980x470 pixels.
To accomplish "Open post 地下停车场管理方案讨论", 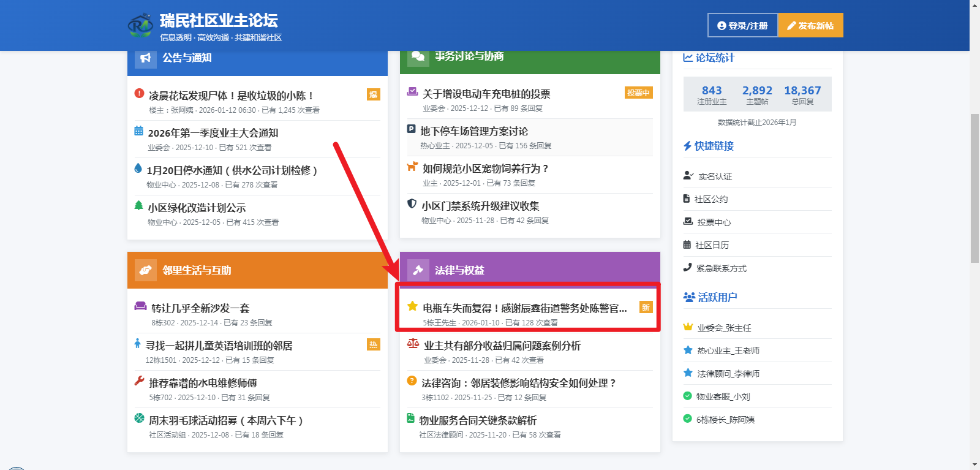I will (474, 131).
